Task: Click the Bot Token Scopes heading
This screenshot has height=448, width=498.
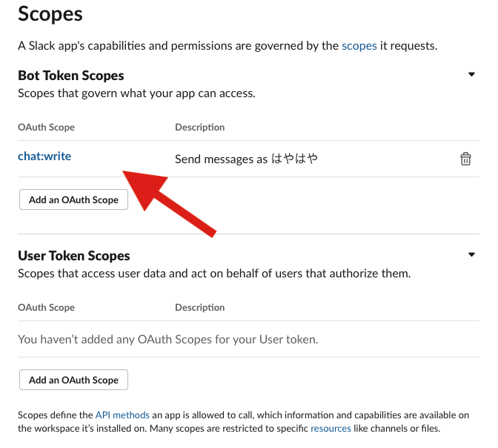Action: click(x=71, y=76)
